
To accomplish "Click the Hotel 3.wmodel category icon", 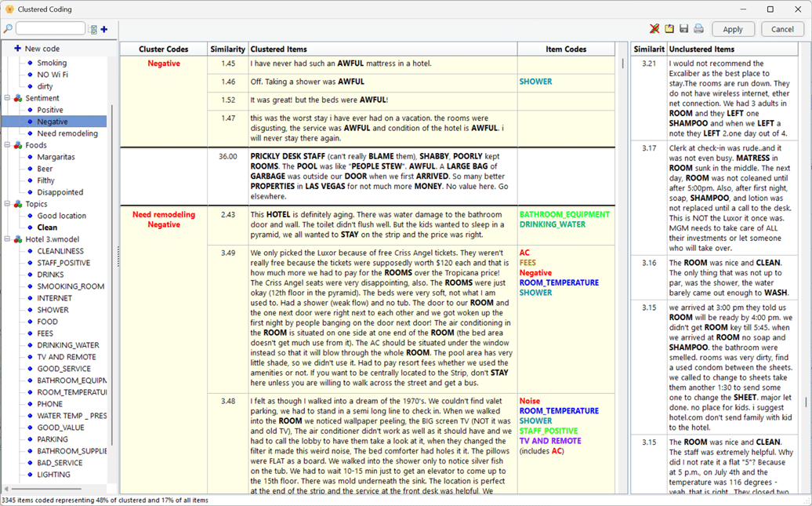I will (18, 239).
